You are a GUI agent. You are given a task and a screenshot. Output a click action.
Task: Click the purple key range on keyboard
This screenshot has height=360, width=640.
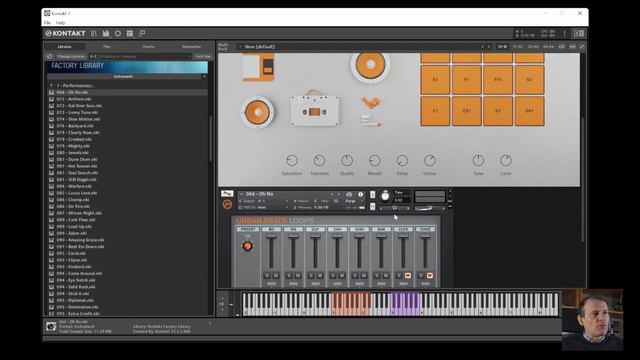[405, 304]
